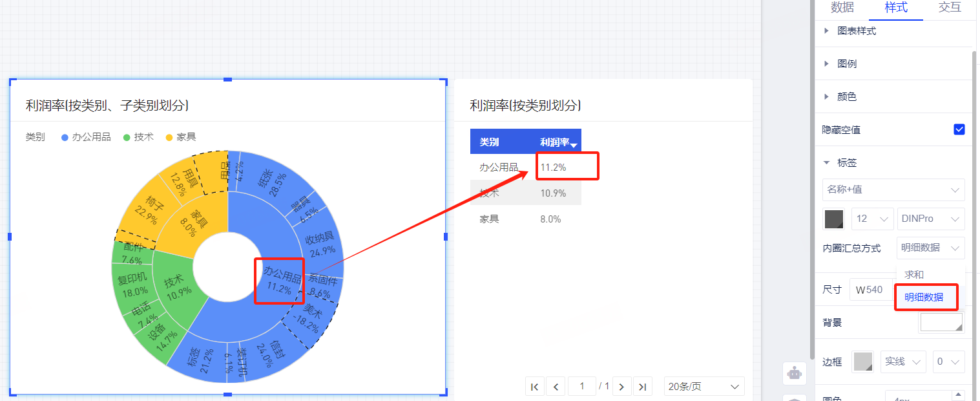Open the robot assistant icon
The width and height of the screenshot is (980, 401).
coord(795,373)
